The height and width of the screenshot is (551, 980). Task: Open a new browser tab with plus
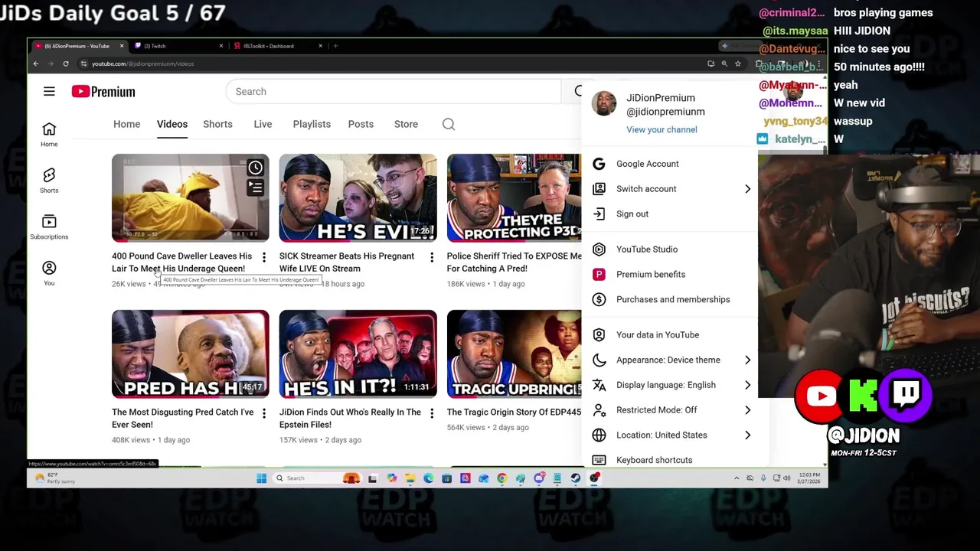335,46
